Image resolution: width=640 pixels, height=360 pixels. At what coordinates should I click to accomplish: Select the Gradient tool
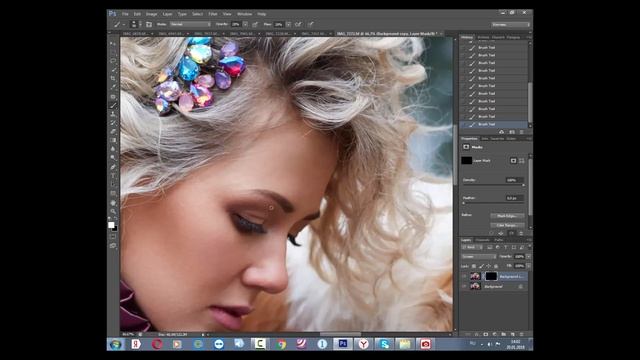click(x=113, y=140)
